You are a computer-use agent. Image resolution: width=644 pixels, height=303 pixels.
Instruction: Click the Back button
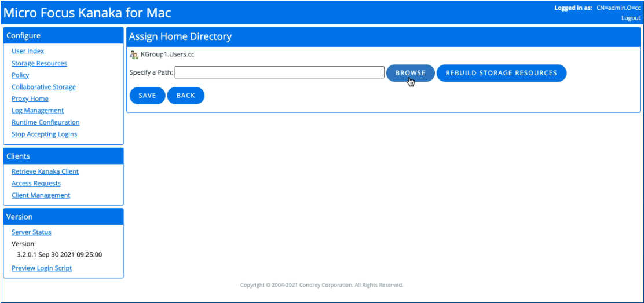click(186, 96)
